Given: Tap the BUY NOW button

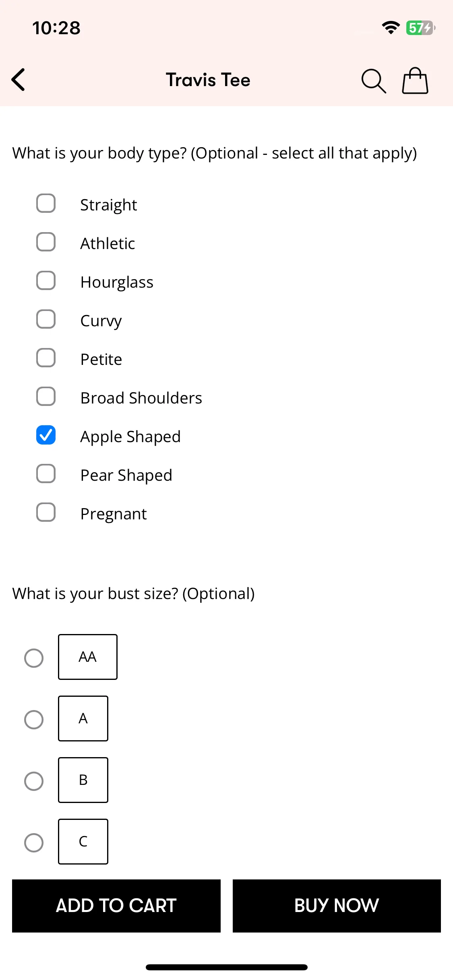Looking at the screenshot, I should 337,906.
